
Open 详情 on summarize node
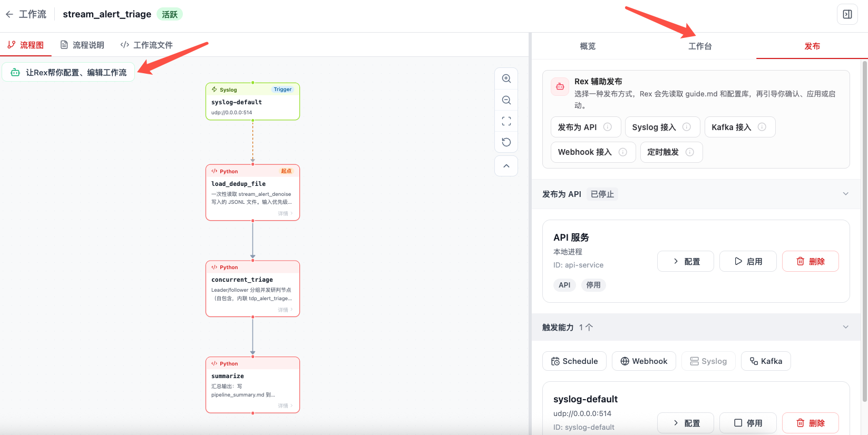coord(285,406)
